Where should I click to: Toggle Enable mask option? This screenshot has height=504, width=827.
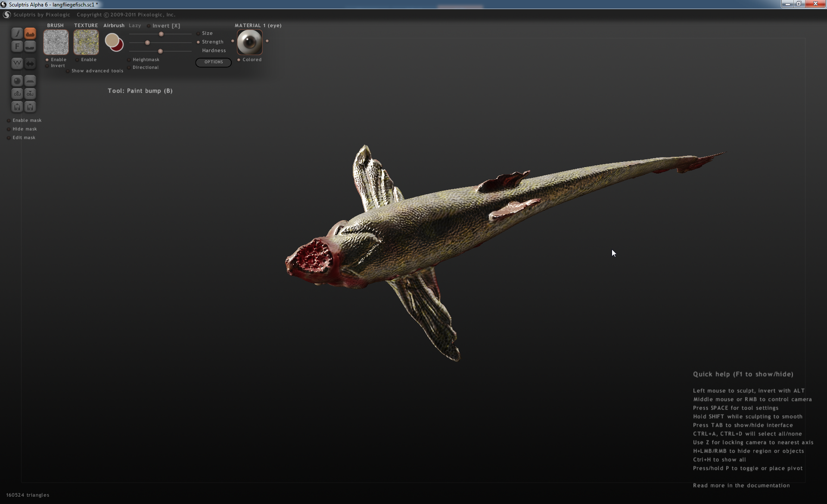[x=9, y=121]
